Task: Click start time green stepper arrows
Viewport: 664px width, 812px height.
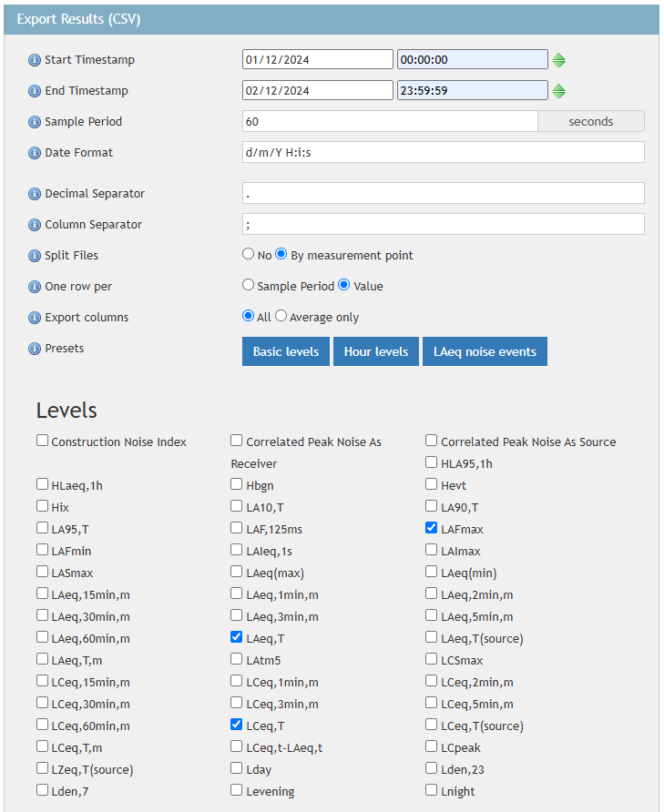Action: tap(559, 60)
